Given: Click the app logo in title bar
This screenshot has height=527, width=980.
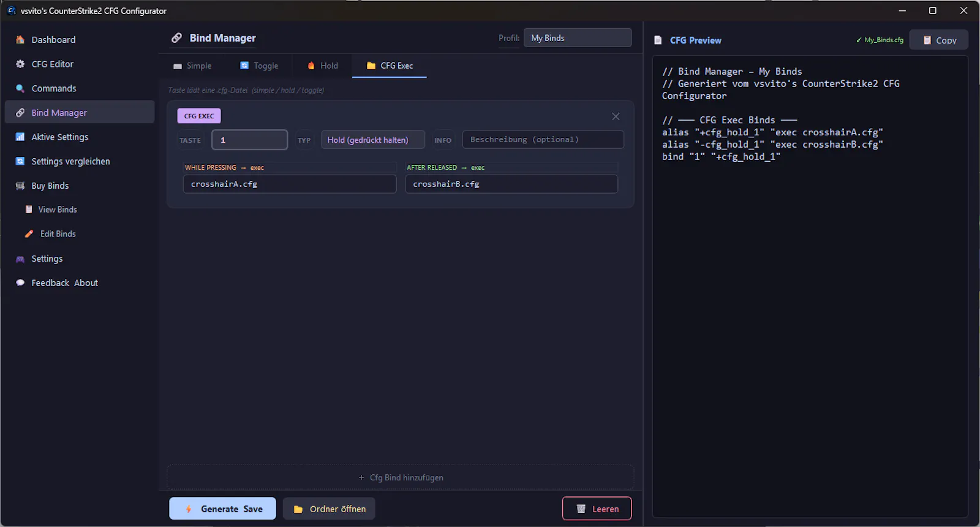Looking at the screenshot, I should (12, 10).
